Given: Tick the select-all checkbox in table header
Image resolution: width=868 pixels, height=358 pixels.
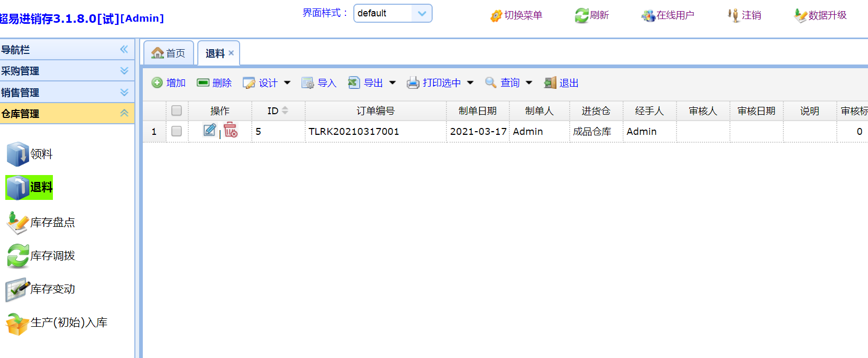Looking at the screenshot, I should (177, 111).
